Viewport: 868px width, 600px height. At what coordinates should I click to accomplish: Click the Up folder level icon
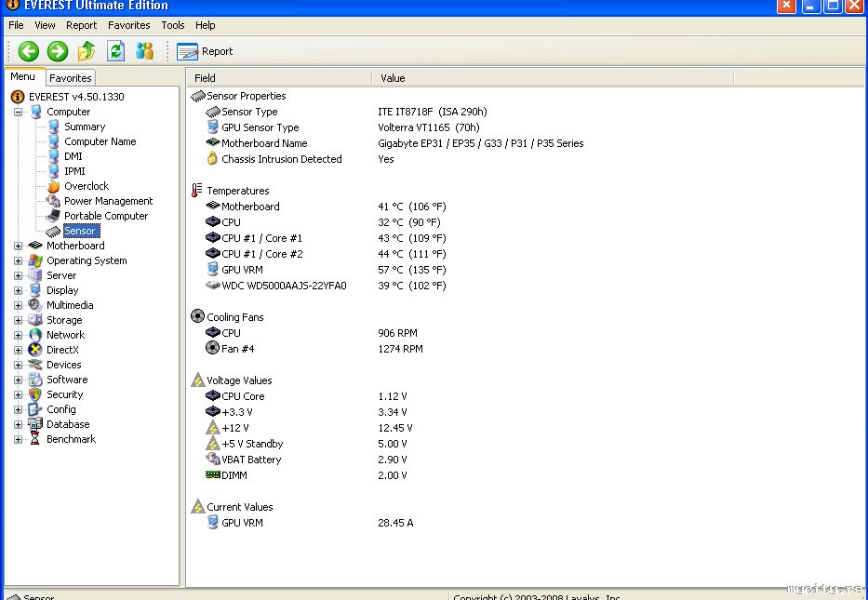pyautogui.click(x=87, y=51)
